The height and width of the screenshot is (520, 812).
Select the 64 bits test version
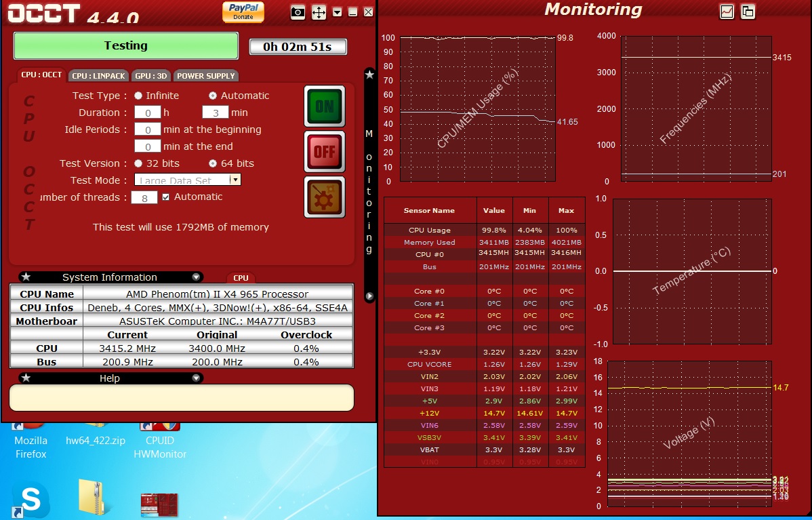tap(212, 163)
